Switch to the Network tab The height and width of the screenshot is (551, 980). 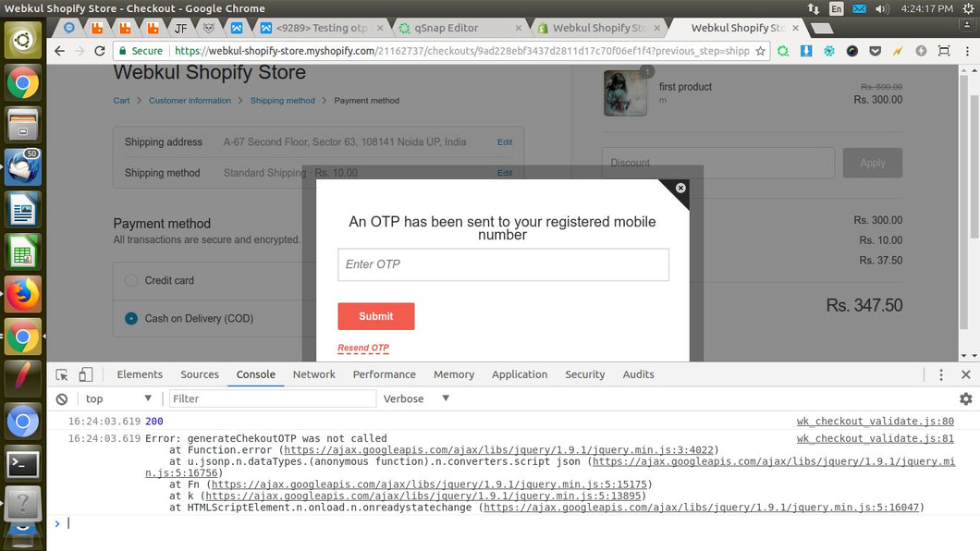313,374
